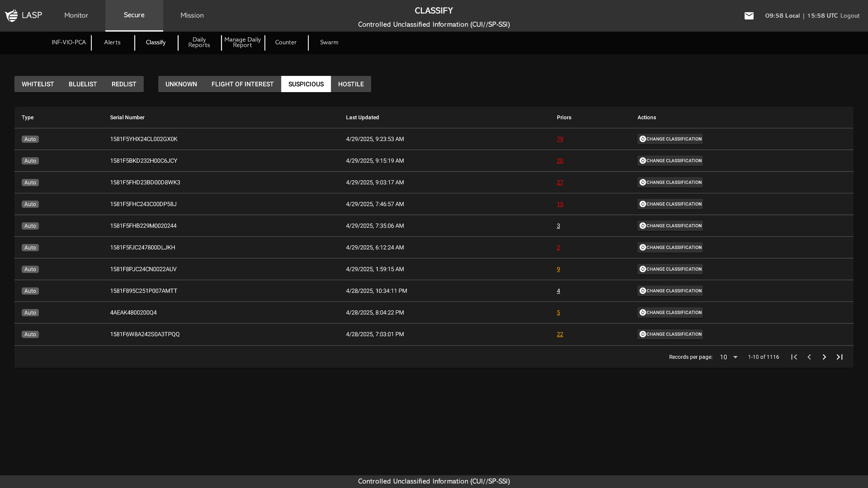Open Daily Reports
The width and height of the screenshot is (868, 488).
(199, 42)
